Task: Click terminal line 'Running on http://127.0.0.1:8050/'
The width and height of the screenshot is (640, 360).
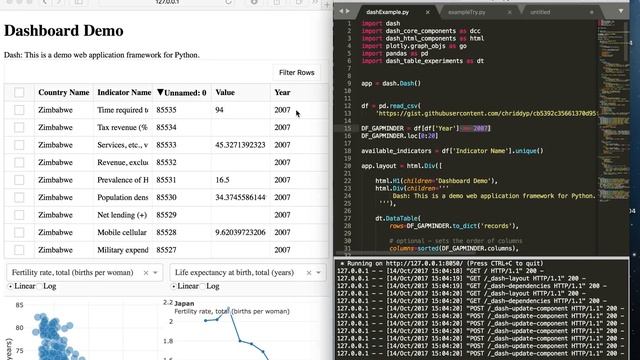Action: (442, 263)
